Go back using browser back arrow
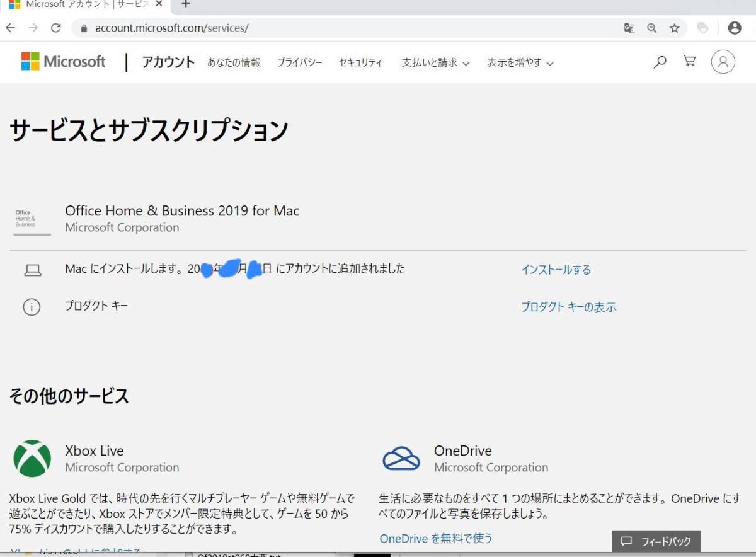Viewport: 756px width, 557px height. 11,28
